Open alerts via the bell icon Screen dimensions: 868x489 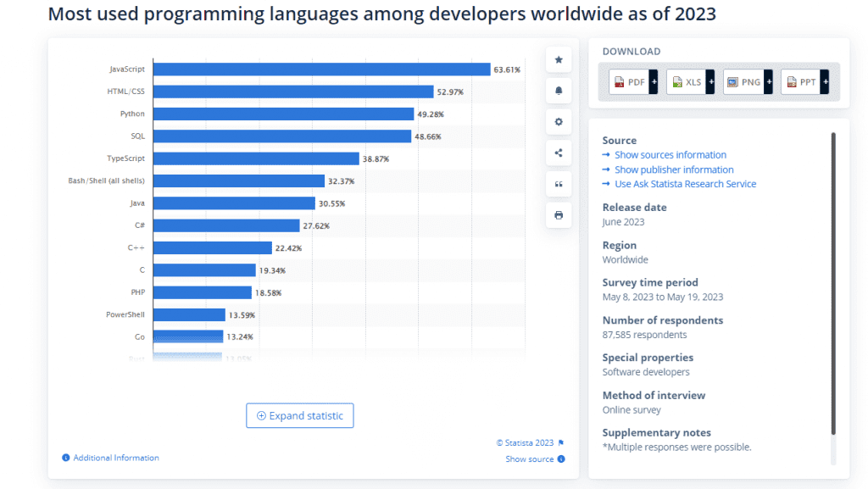558,91
